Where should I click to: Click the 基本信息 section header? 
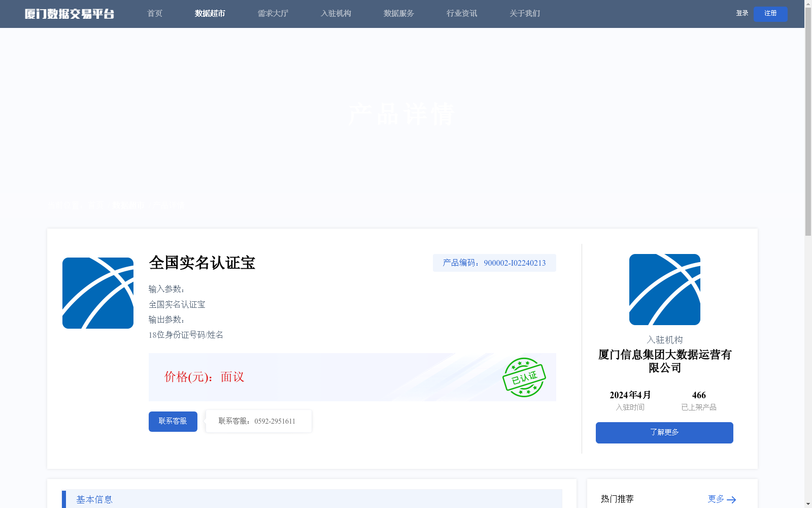(312, 499)
